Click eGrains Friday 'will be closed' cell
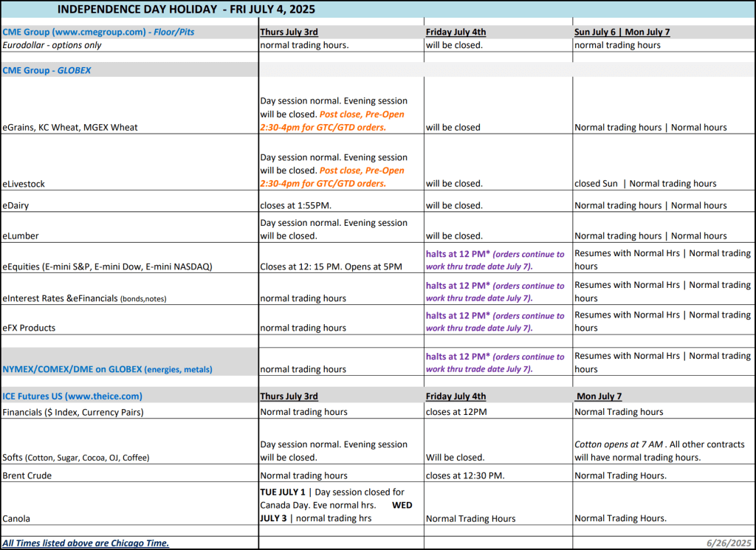 (453, 127)
